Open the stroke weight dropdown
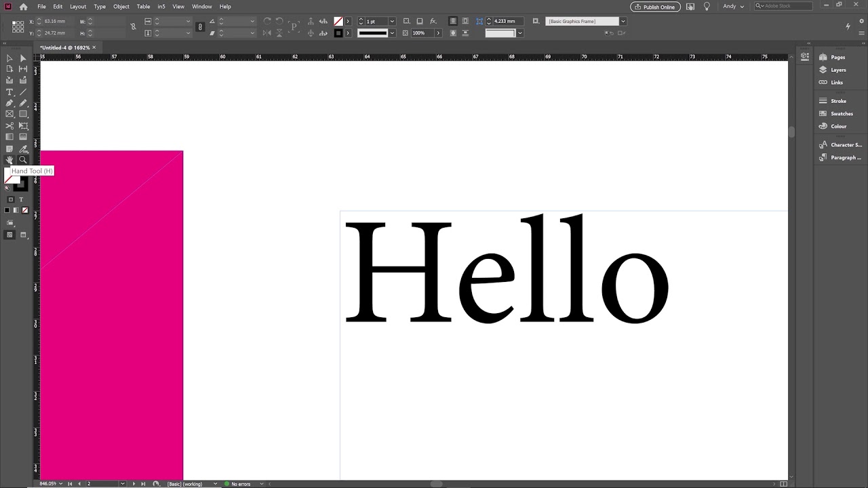Screen dimensions: 868x488 392,22
